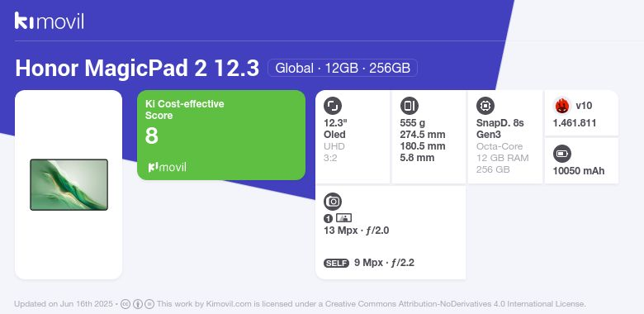Click the Kimovil logo in green card

point(167,167)
